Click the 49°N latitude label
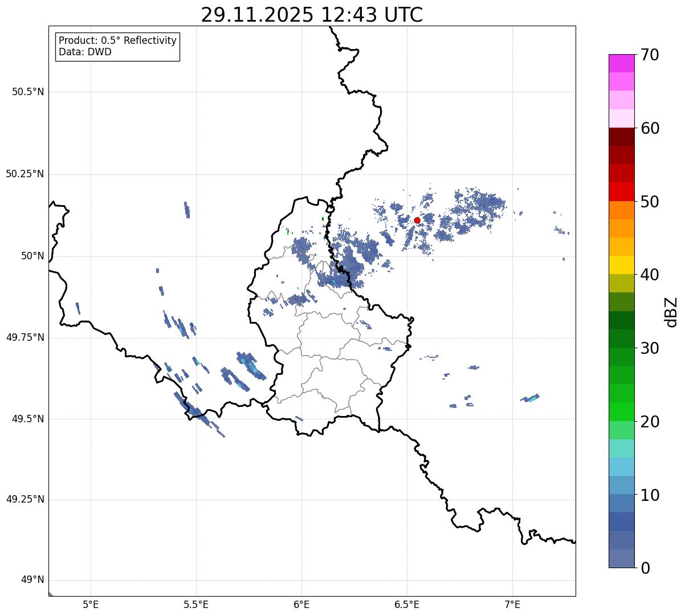 click(28, 580)
